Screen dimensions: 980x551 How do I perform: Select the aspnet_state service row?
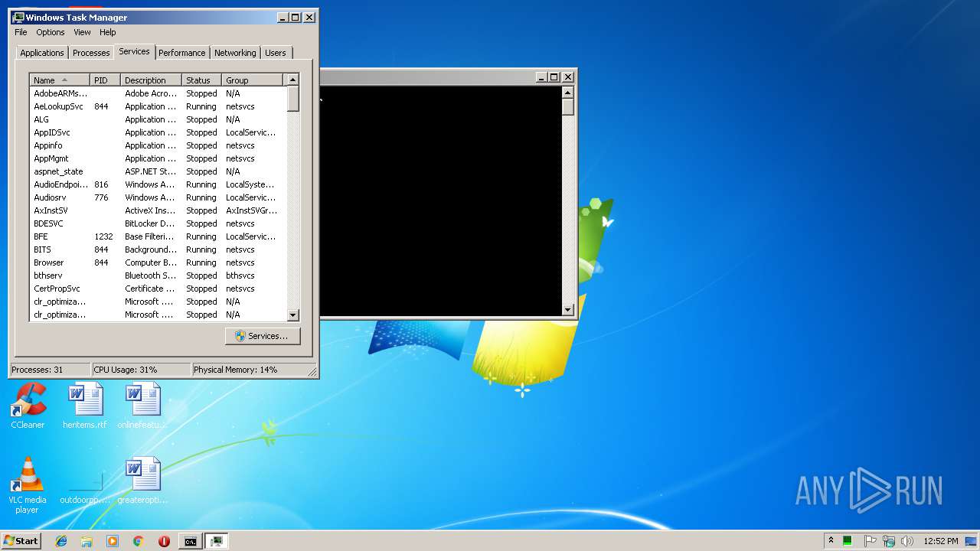coord(157,171)
